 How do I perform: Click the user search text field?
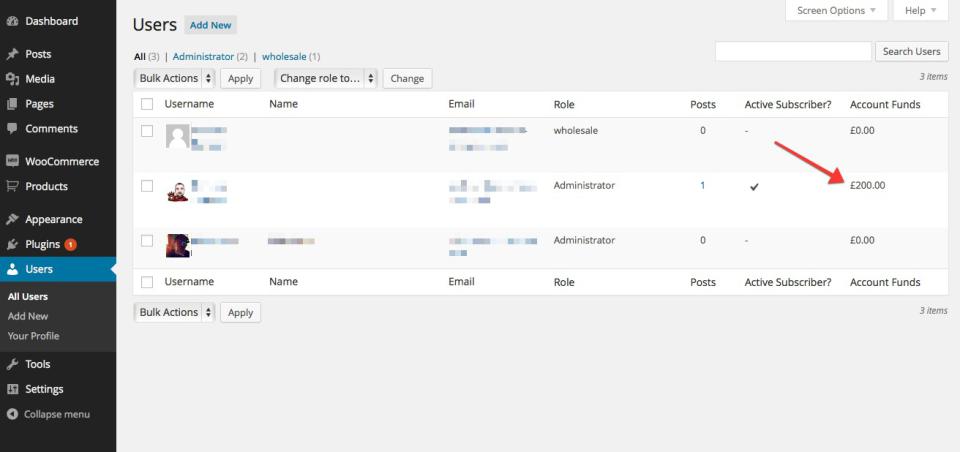tap(793, 51)
